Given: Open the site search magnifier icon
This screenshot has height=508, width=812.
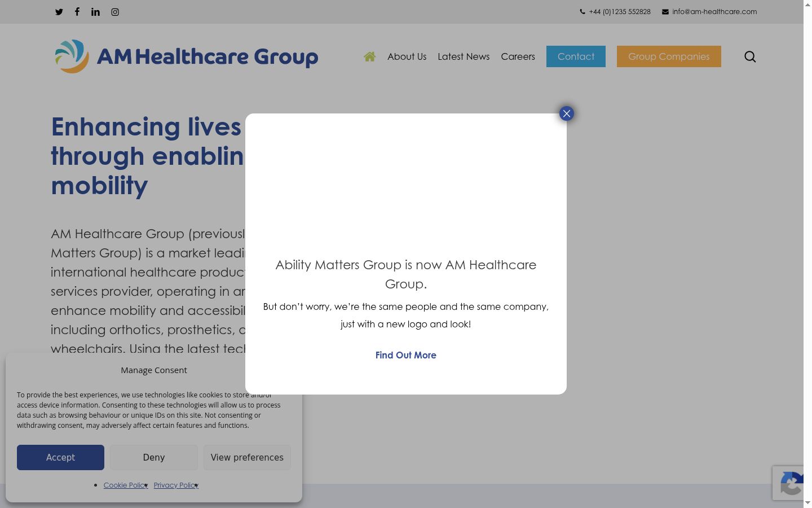Looking at the screenshot, I should pyautogui.click(x=750, y=56).
